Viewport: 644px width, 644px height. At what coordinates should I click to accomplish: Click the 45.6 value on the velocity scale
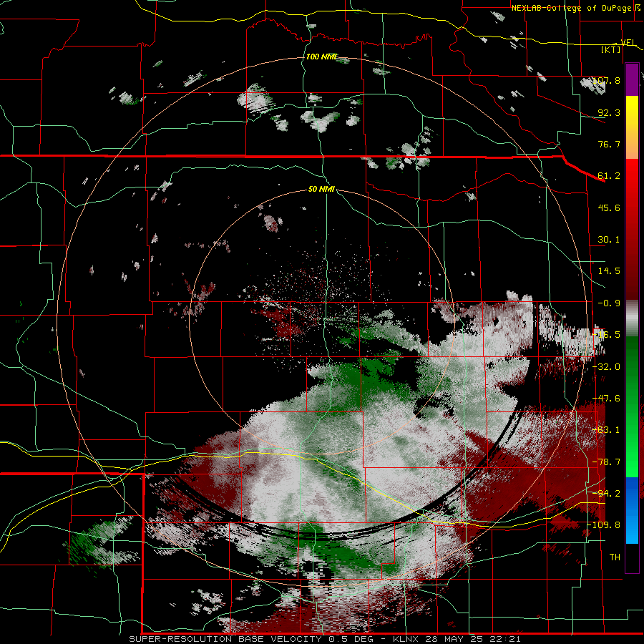tap(609, 208)
